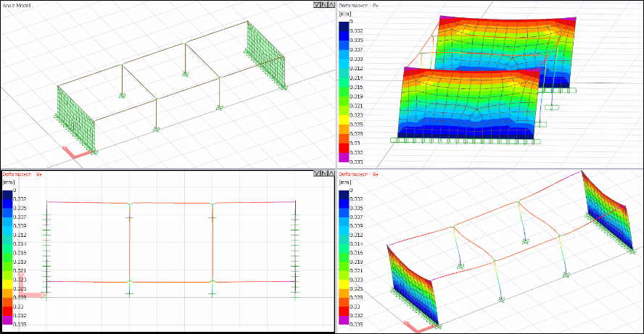The image size is (644, 334).
Task: Click the N icon in bottom-left deformation view
Action: (x=323, y=174)
